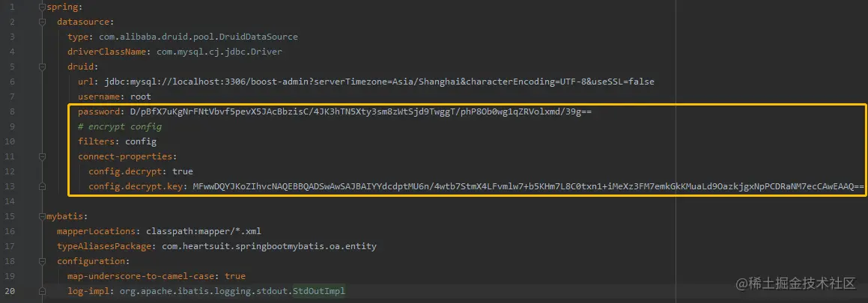
Task: Click the fold end marker beside config.decrypt.key line
Action: [42, 186]
